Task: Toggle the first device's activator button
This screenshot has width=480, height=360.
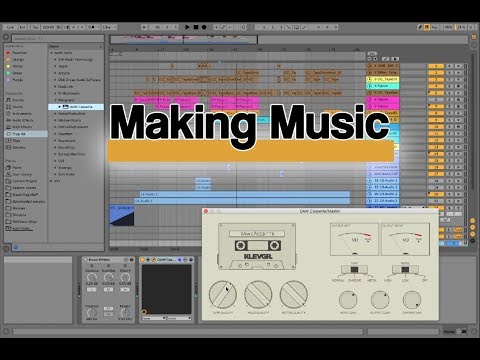Action: coord(85,259)
